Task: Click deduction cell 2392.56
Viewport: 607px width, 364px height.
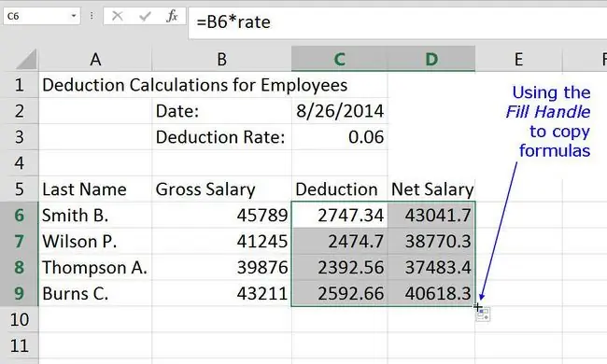Action: (x=340, y=267)
